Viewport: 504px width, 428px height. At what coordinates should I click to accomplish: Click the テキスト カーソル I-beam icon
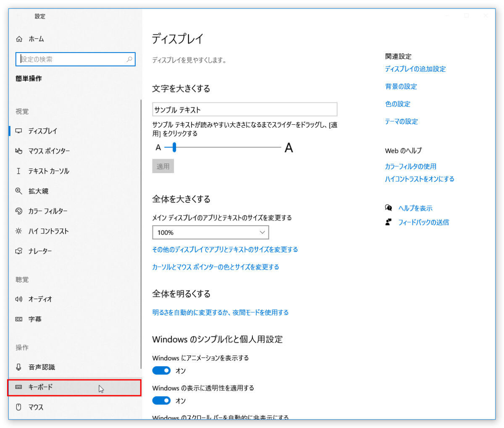coord(18,171)
